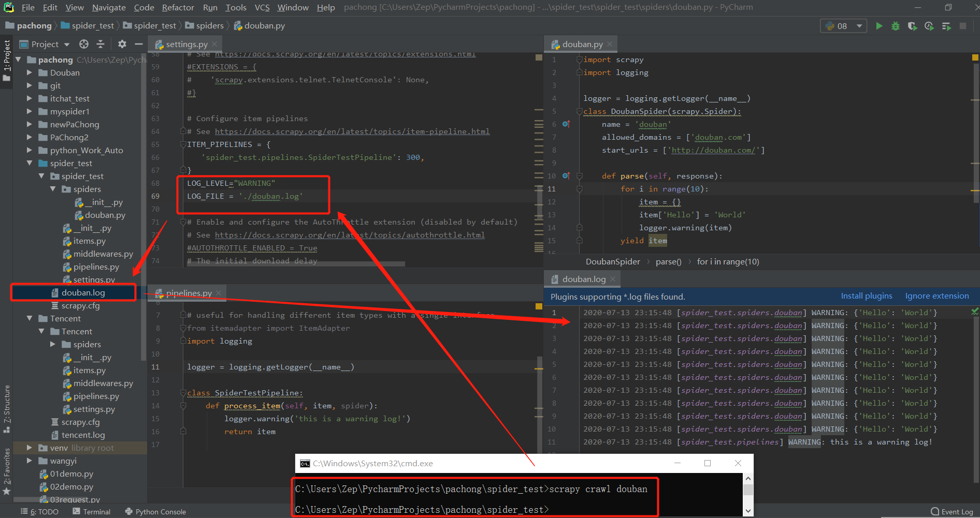Expand the itchat_test folder

30,99
